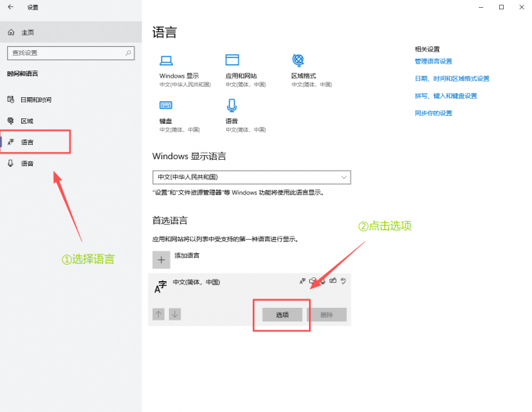The image size is (532, 412).
Task: Click the date and time clock icon
Action: tap(11, 99)
